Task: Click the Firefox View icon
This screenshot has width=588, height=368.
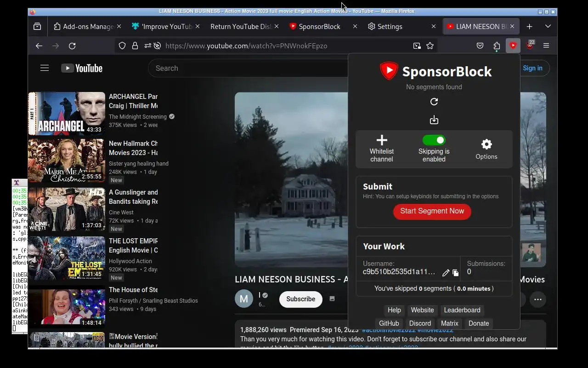Action: (37, 27)
